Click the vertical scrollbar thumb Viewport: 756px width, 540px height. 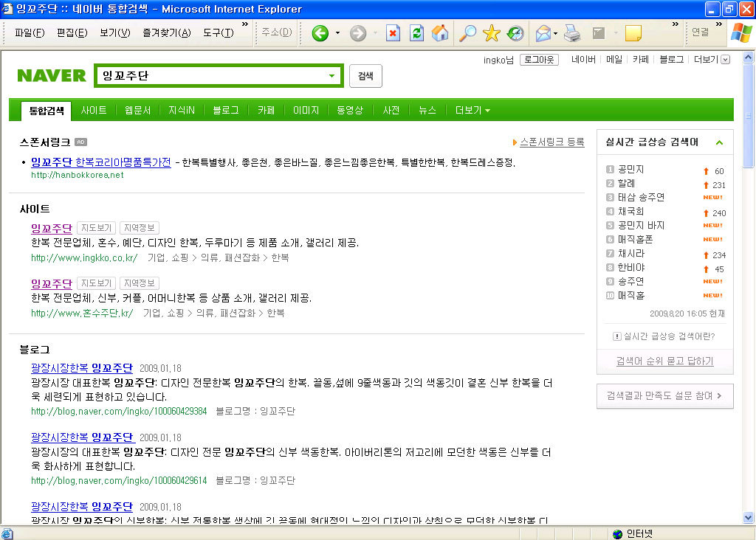pos(748,116)
